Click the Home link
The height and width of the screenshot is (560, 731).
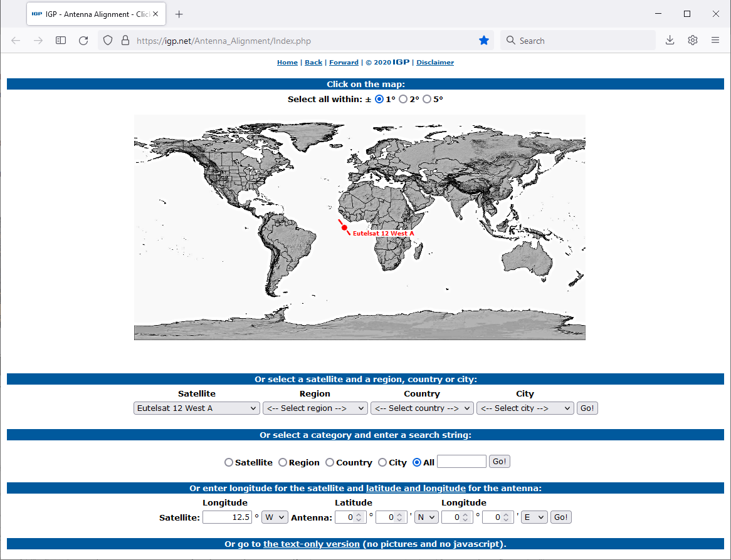287,63
